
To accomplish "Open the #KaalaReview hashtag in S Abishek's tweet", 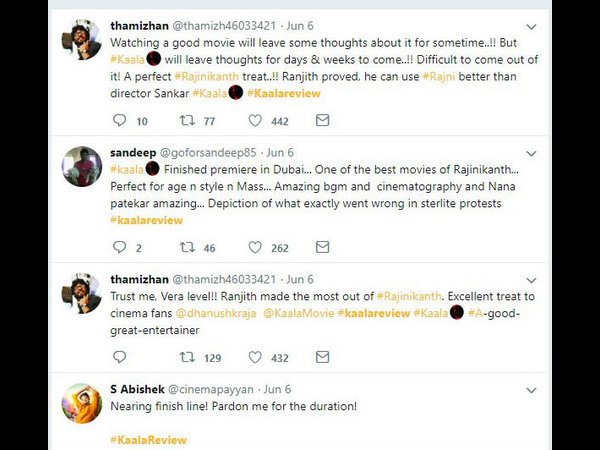I will tap(148, 439).
